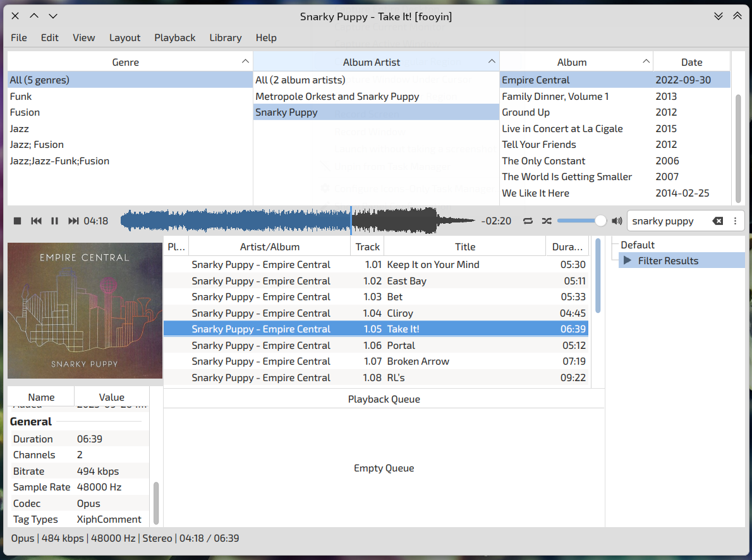Select the RL's track

376,377
